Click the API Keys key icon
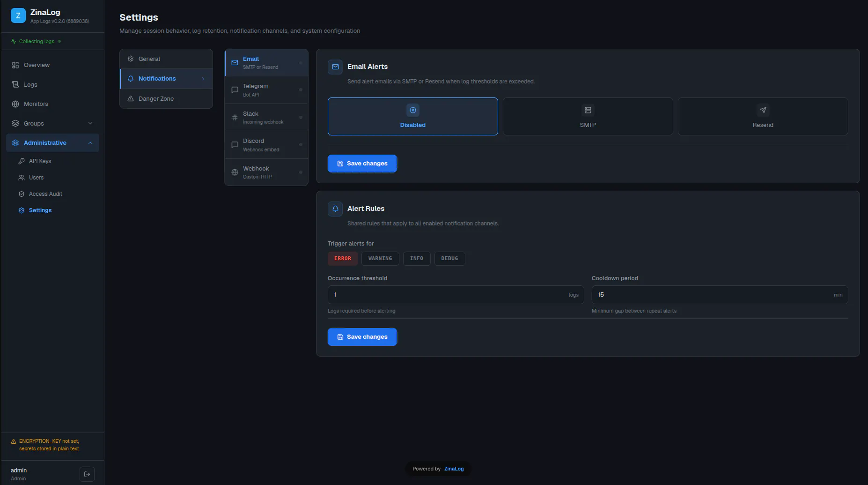Screen dimensions: 868x485 [22, 161]
